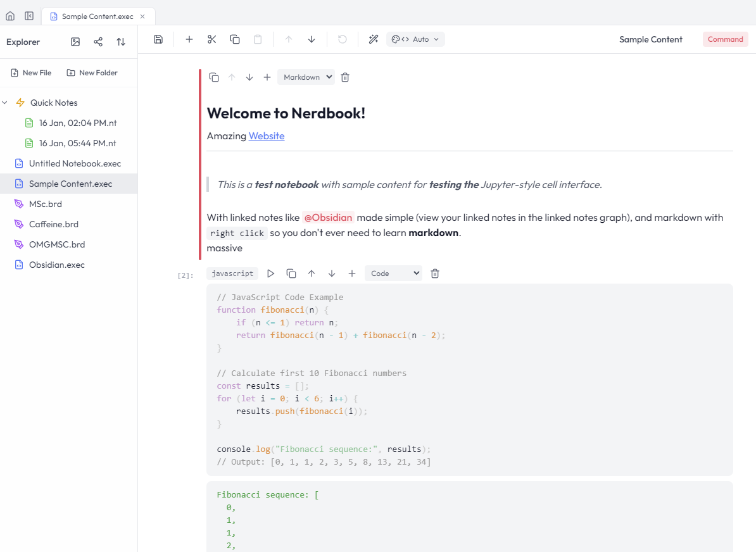Collapse the Quick Notes section
This screenshot has width=756, height=552.
5,103
